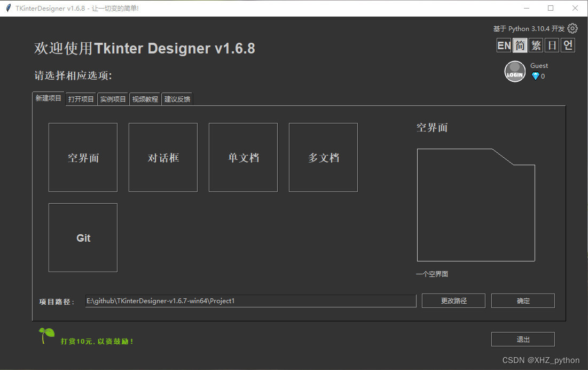Image resolution: width=588 pixels, height=370 pixels.
Task: Select the Traditional Chinese language button
Action: [x=536, y=46]
